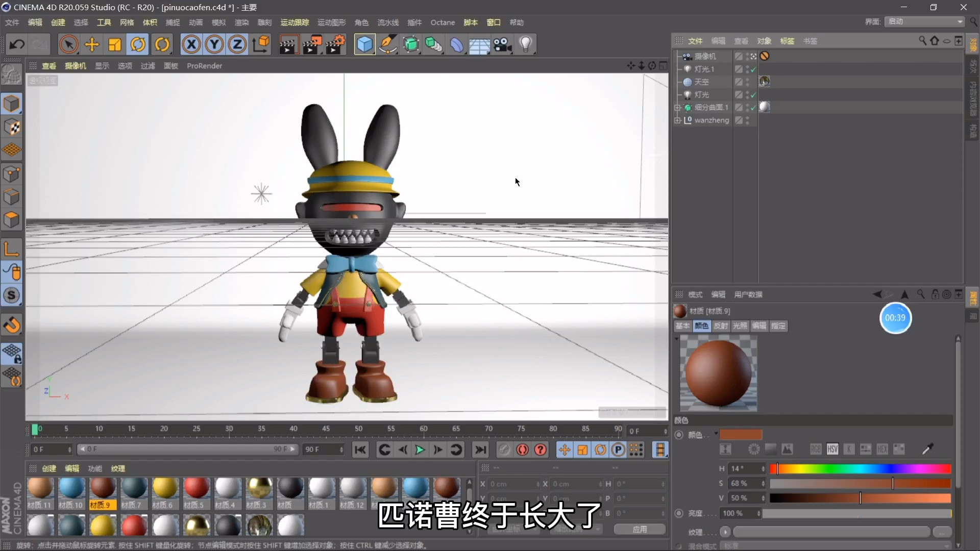Toggle the green enable check for 细分曲面.1
The height and width of the screenshot is (551, 980).
click(x=753, y=108)
